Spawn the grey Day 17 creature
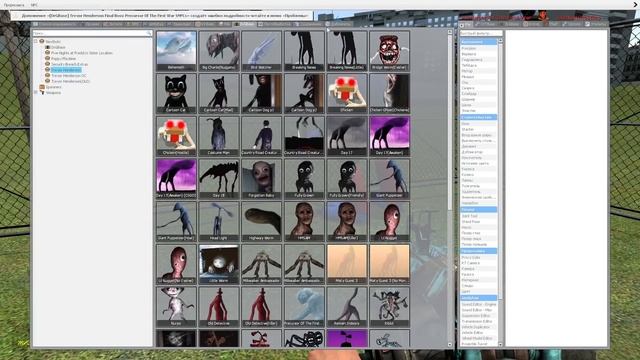This screenshot has height=360, width=640. 347,136
